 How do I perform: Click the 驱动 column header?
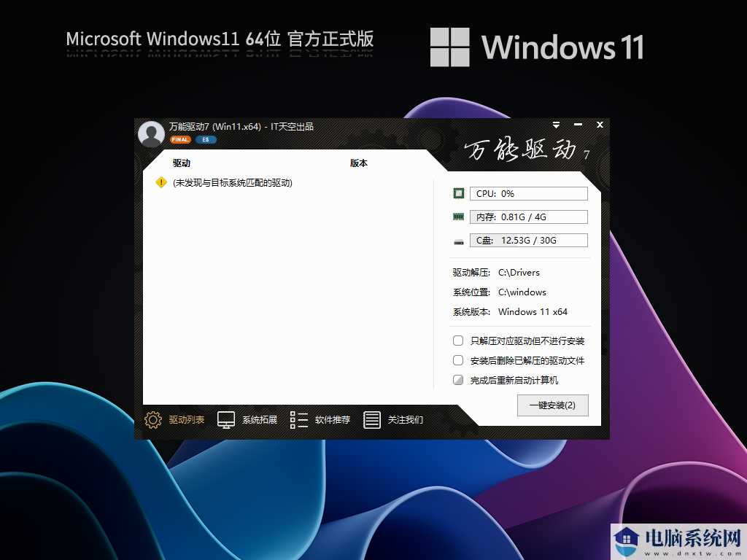(x=182, y=163)
